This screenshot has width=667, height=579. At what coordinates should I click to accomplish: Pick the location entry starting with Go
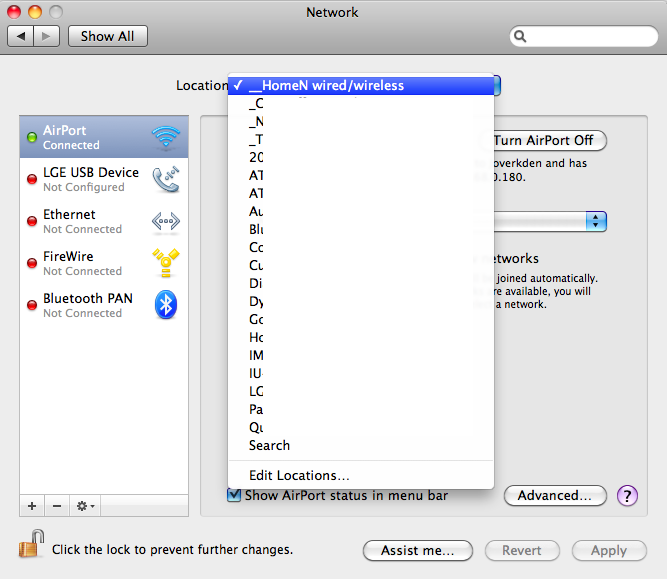tap(361, 319)
